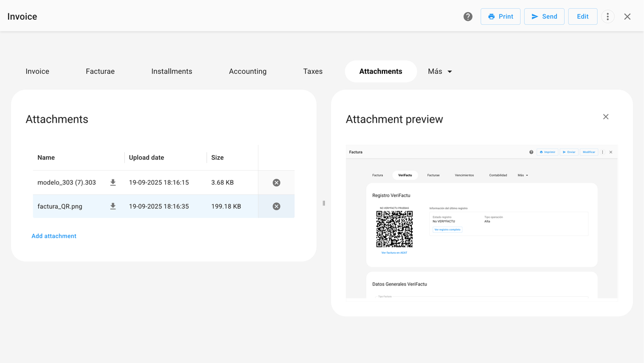The height and width of the screenshot is (363, 644).
Task: Click the help question mark icon
Action: click(468, 17)
